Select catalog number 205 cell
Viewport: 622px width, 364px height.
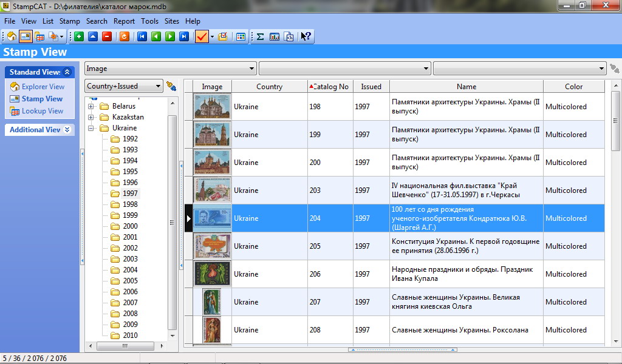pyautogui.click(x=330, y=246)
